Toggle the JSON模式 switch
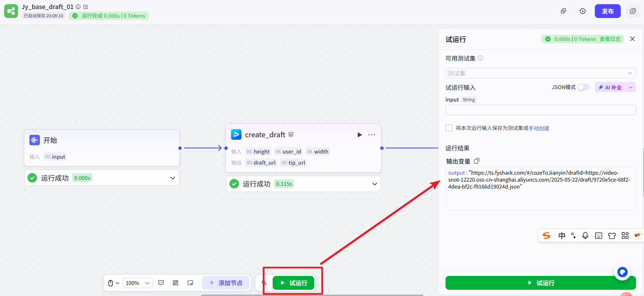The height and width of the screenshot is (296, 644). click(x=583, y=87)
